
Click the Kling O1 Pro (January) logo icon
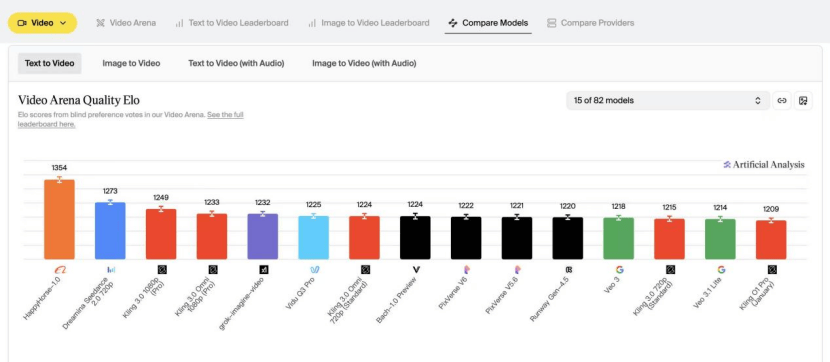point(772,270)
